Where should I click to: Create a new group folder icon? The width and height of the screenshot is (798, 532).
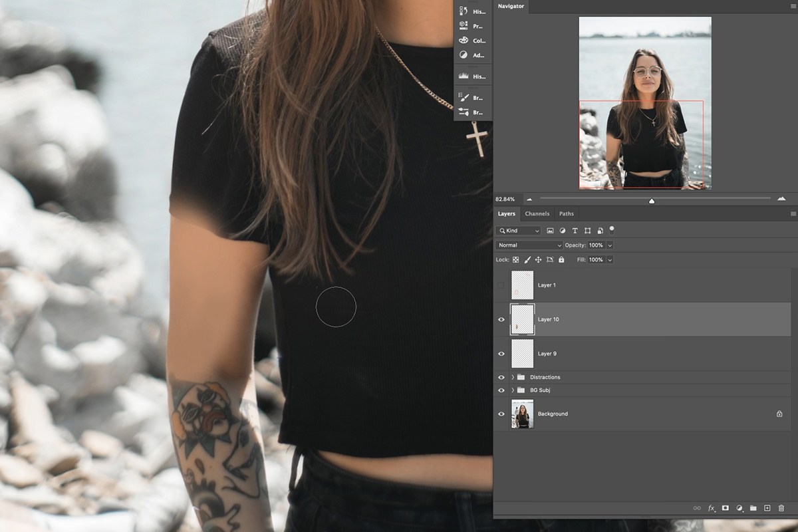click(753, 508)
